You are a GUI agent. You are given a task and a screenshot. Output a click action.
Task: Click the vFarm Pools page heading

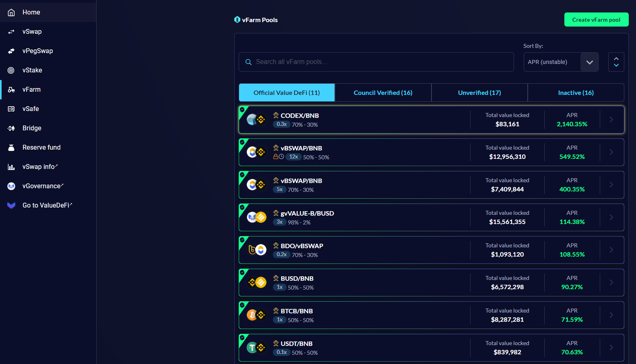coord(260,20)
